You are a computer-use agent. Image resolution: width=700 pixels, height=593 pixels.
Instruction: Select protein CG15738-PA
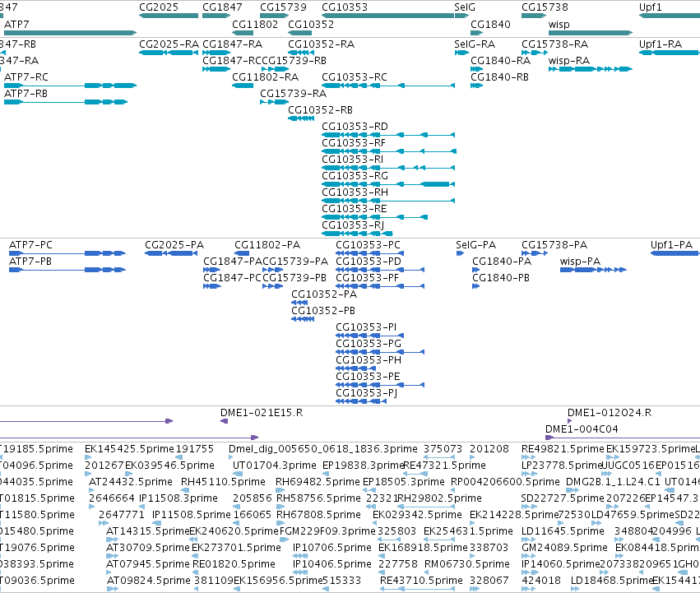tap(535, 253)
